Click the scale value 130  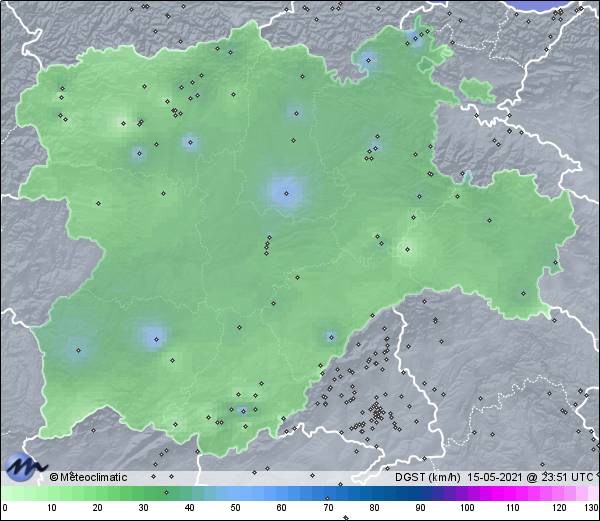coord(592,508)
